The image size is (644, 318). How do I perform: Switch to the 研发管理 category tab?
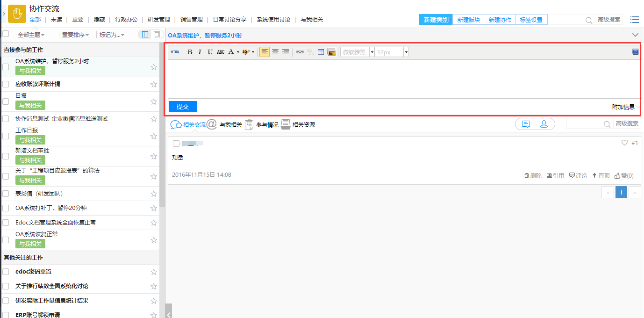(x=159, y=20)
